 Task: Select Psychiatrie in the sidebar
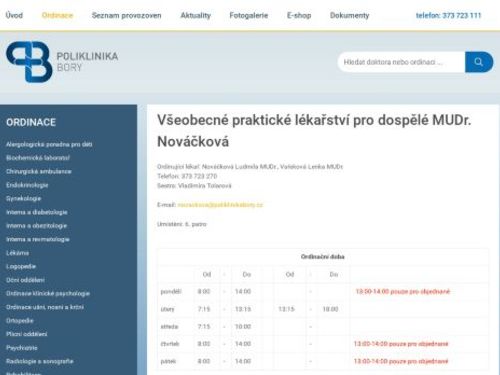[22, 348]
